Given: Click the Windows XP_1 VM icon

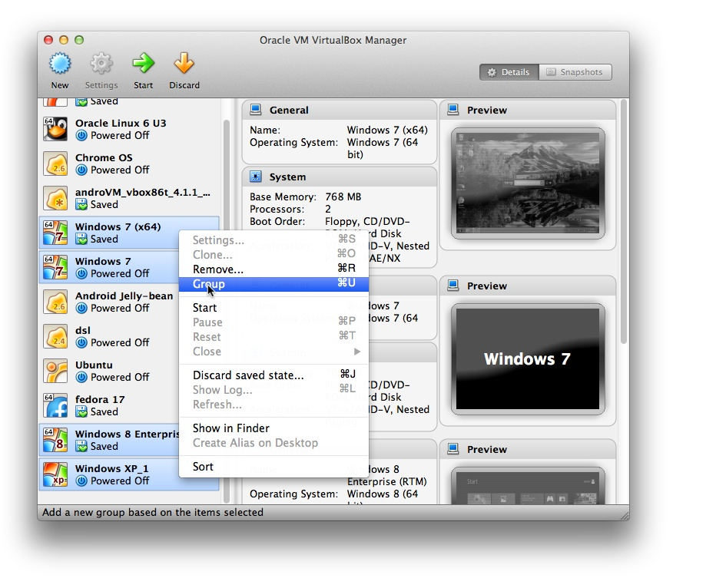Looking at the screenshot, I should tap(55, 474).
